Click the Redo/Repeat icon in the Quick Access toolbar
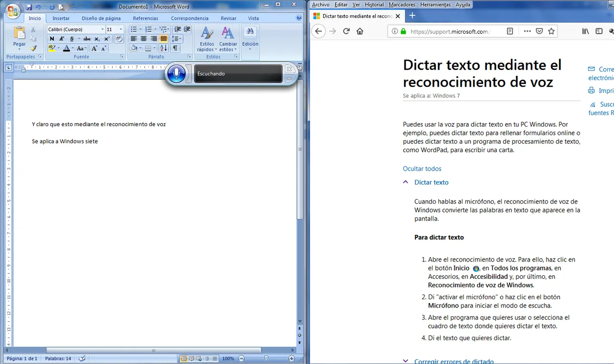Viewport: 614px width, 364px height. (x=52, y=7)
